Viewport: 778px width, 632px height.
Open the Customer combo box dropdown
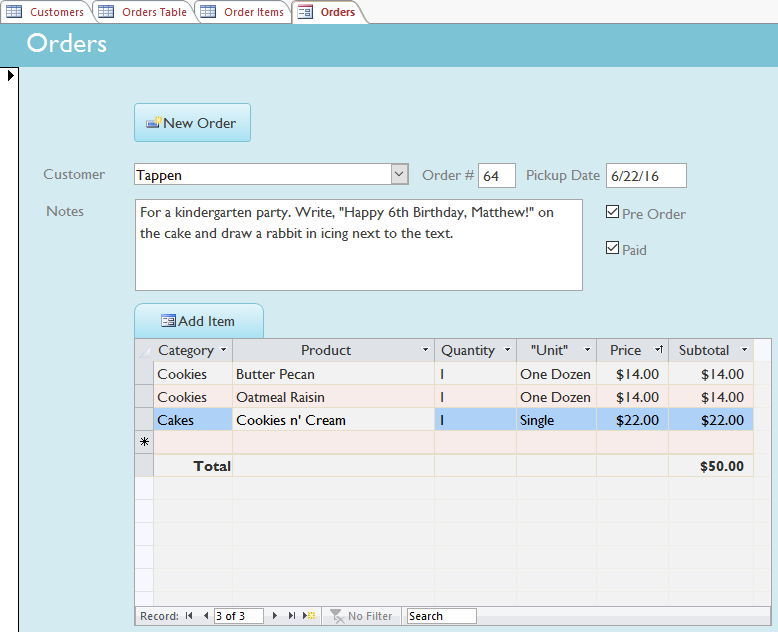click(399, 174)
